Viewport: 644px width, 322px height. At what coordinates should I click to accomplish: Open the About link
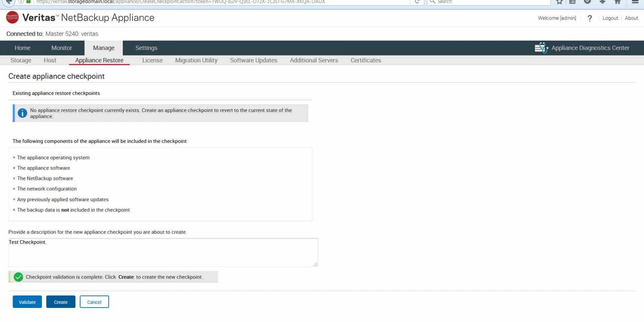tap(632, 18)
